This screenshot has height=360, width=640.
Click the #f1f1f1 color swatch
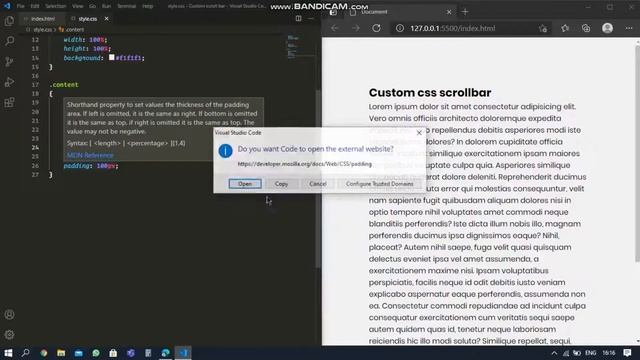[111, 58]
